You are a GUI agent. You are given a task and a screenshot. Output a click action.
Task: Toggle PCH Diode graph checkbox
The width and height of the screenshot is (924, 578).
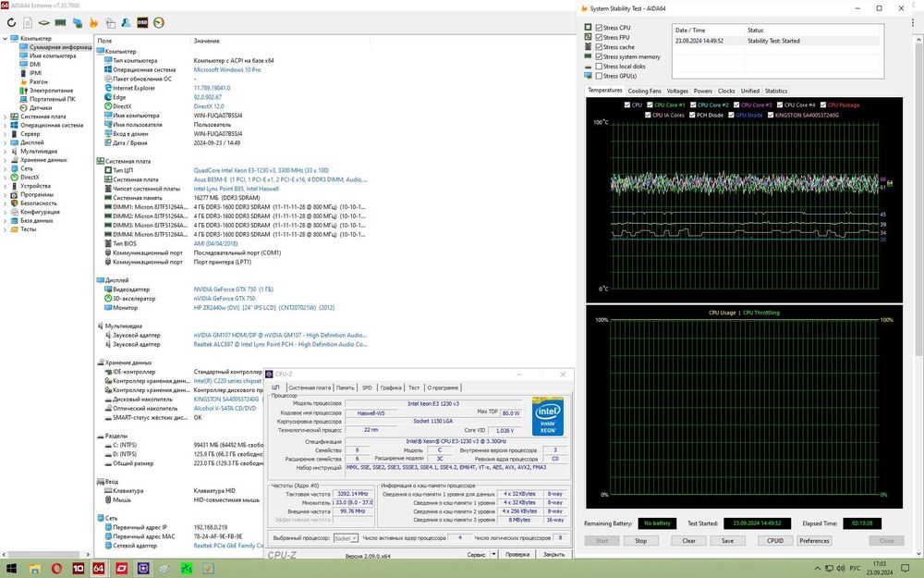click(x=692, y=115)
